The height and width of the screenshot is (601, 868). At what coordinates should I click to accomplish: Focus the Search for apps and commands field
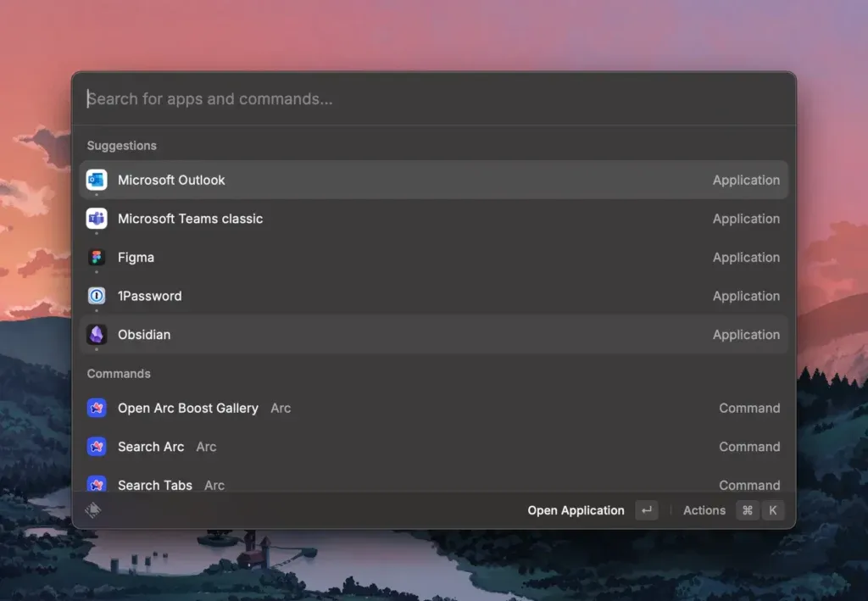click(x=434, y=99)
